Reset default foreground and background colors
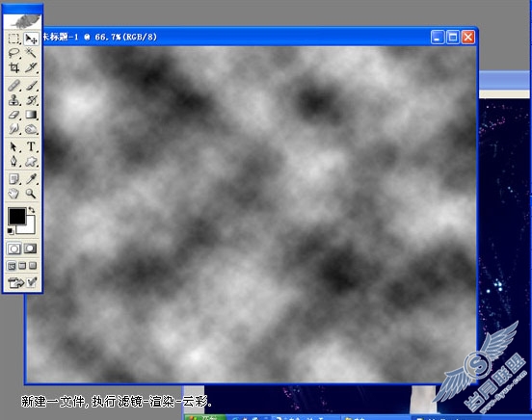Image resolution: width=532 pixels, height=420 pixels. click(11, 231)
